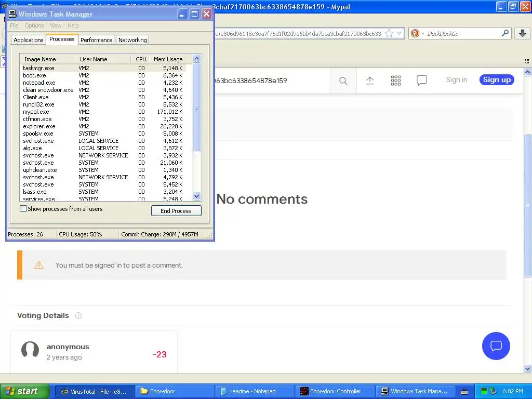Click the browser URL address field
This screenshot has height=399, width=532.
(299, 34)
